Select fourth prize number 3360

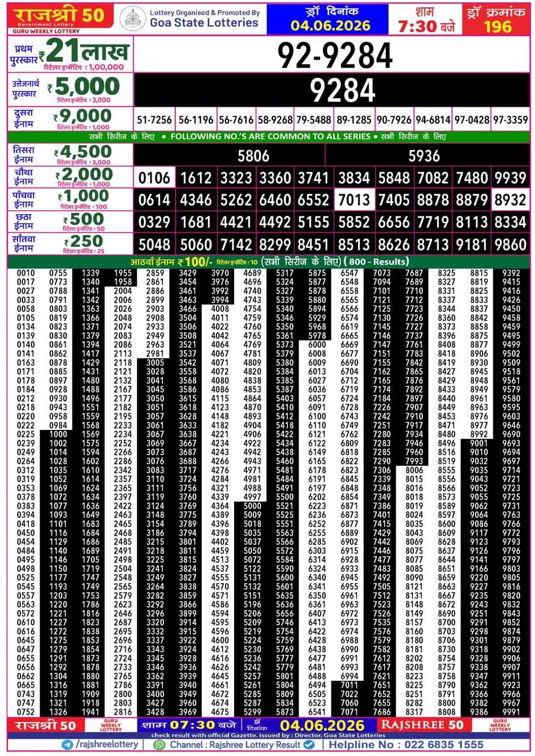coord(275,178)
